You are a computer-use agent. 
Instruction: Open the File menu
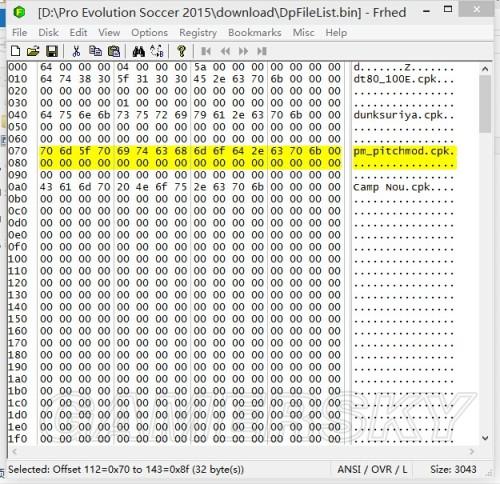coord(20,33)
